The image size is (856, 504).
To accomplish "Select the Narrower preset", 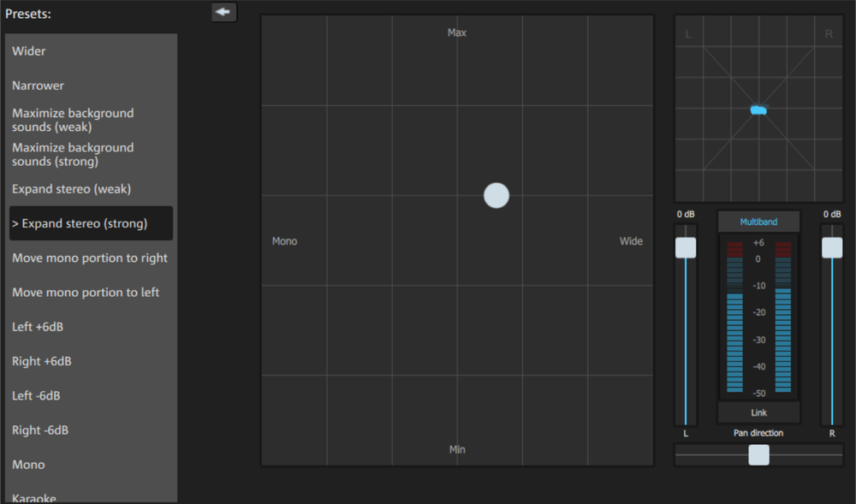I will click(38, 86).
